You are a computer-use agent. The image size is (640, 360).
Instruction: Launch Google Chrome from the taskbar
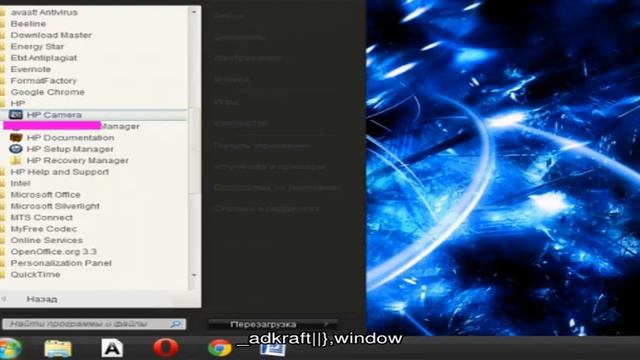click(220, 349)
